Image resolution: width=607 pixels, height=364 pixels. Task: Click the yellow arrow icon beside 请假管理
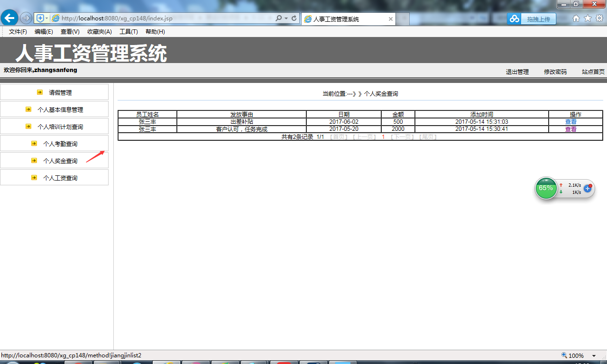40,92
